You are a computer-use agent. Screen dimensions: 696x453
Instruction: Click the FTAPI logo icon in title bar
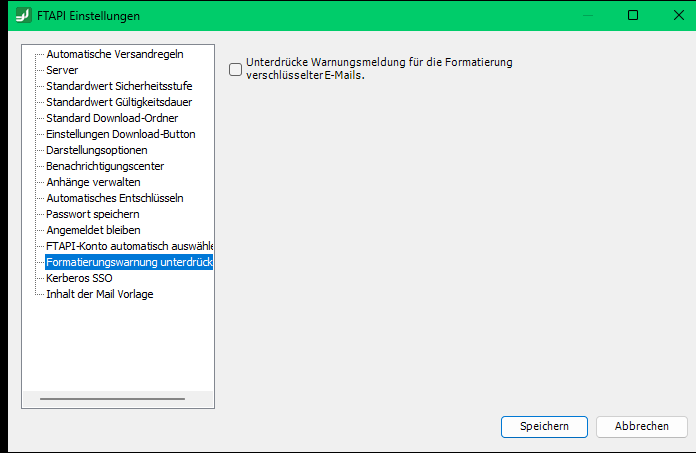pyautogui.click(x=23, y=15)
